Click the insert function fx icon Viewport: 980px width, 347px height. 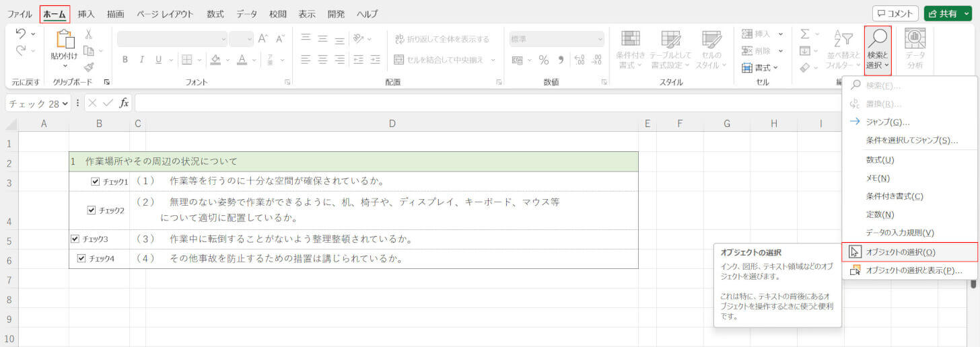(124, 103)
